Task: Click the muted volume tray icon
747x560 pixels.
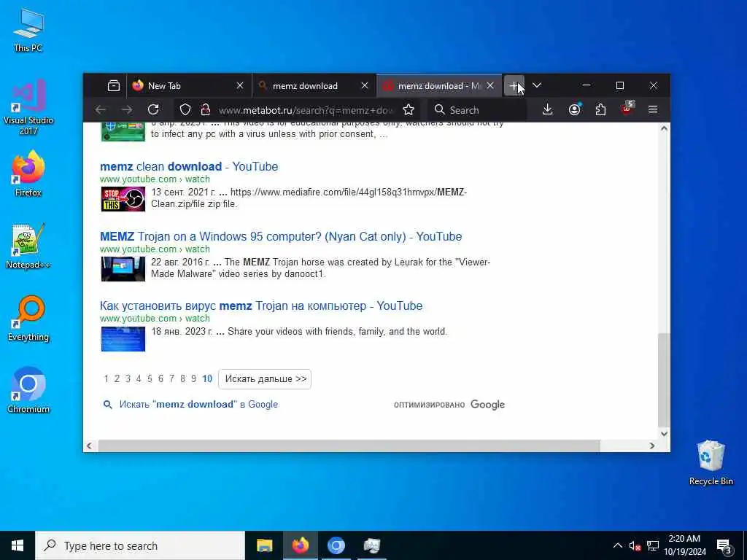Action: pos(635,545)
